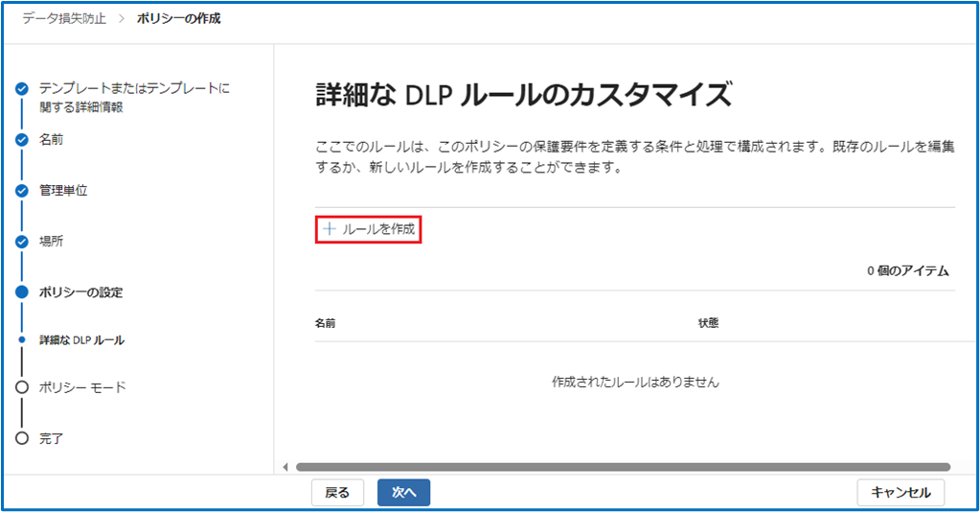Viewport: 980px width, 512px height.
Task: Click checkmark icon for 名前 step
Action: (x=21, y=139)
